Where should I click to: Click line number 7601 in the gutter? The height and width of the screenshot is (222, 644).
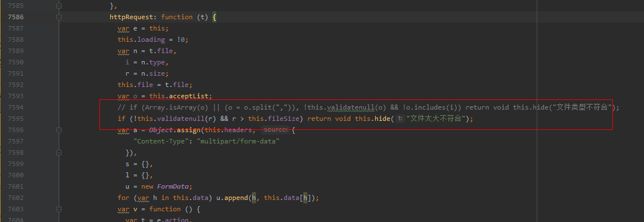tap(16, 186)
